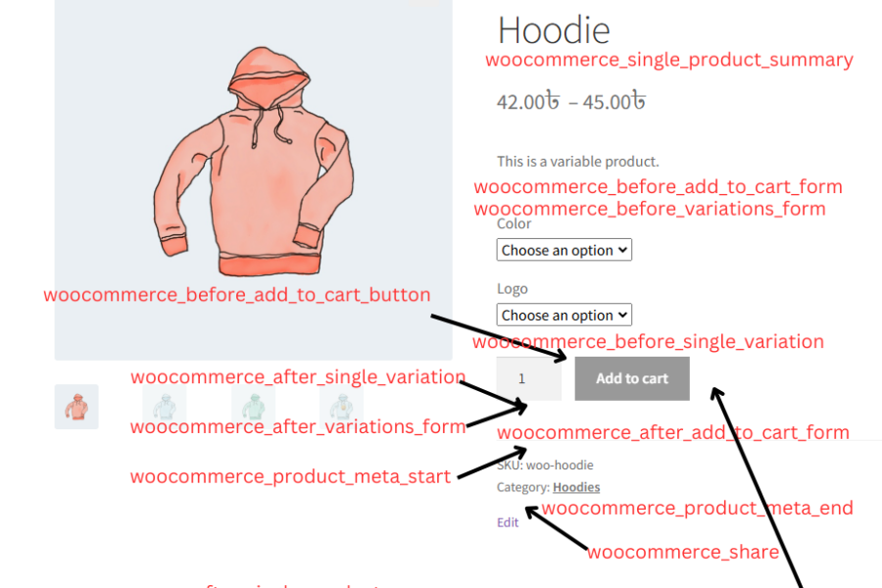Image resolution: width=882 pixels, height=588 pixels.
Task: Click the price range 42.00 – 45.00
Action: [x=571, y=102]
